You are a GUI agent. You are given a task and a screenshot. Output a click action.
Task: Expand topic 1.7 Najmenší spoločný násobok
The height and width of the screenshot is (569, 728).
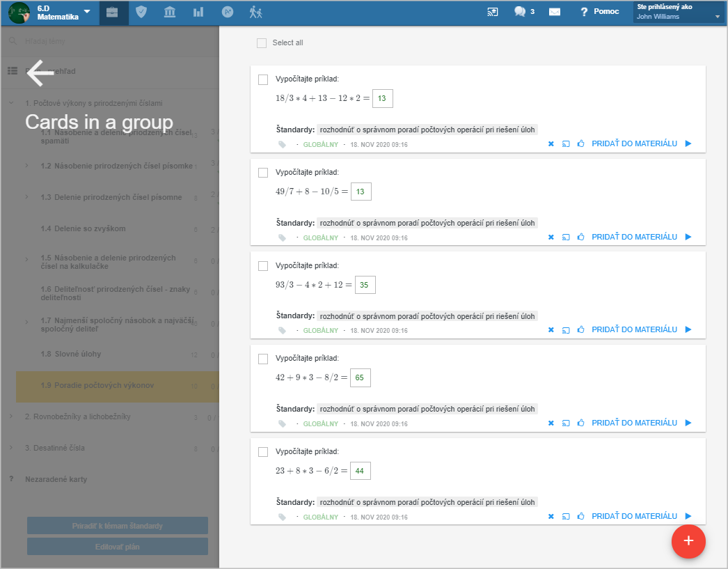[27, 322]
